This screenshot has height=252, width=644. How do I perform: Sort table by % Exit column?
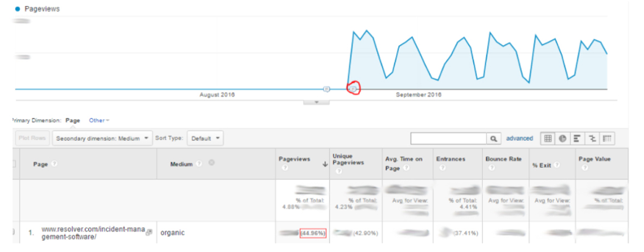coord(542,165)
